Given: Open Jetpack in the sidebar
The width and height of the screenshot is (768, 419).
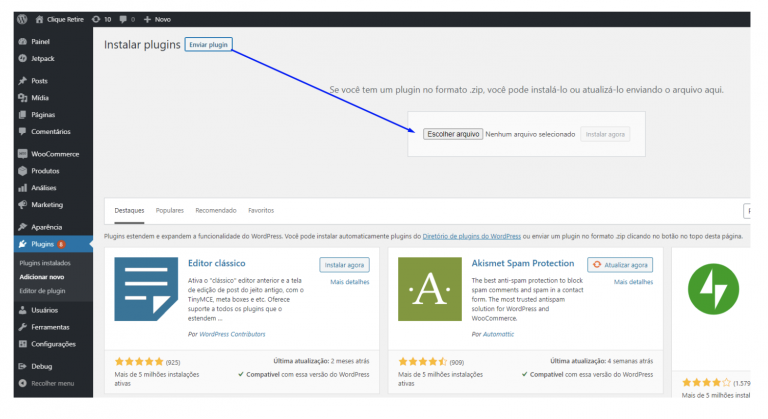Looking at the screenshot, I should coord(42,59).
